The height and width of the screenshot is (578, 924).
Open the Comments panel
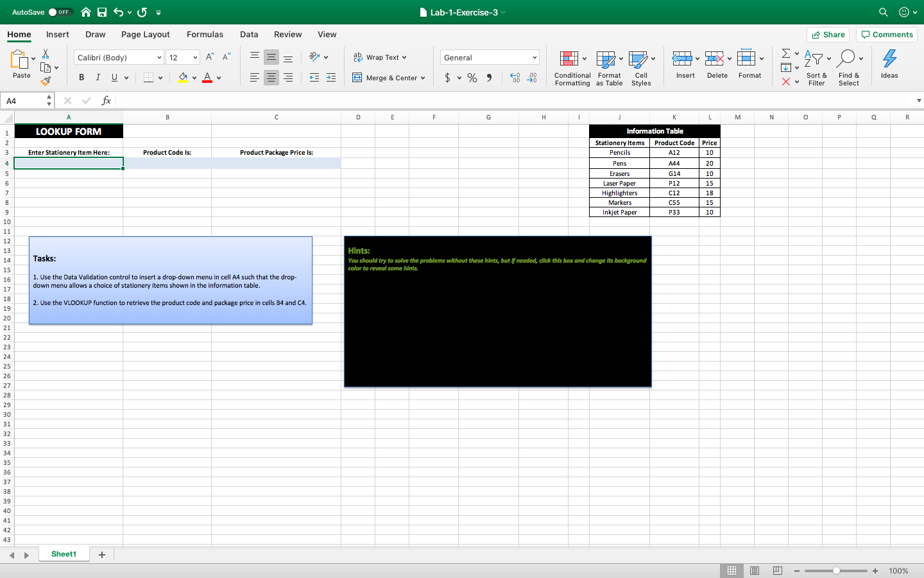pyautogui.click(x=886, y=34)
